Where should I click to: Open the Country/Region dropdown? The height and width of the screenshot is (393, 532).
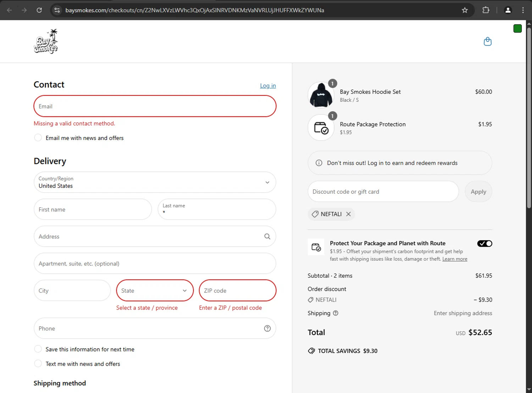(x=155, y=182)
